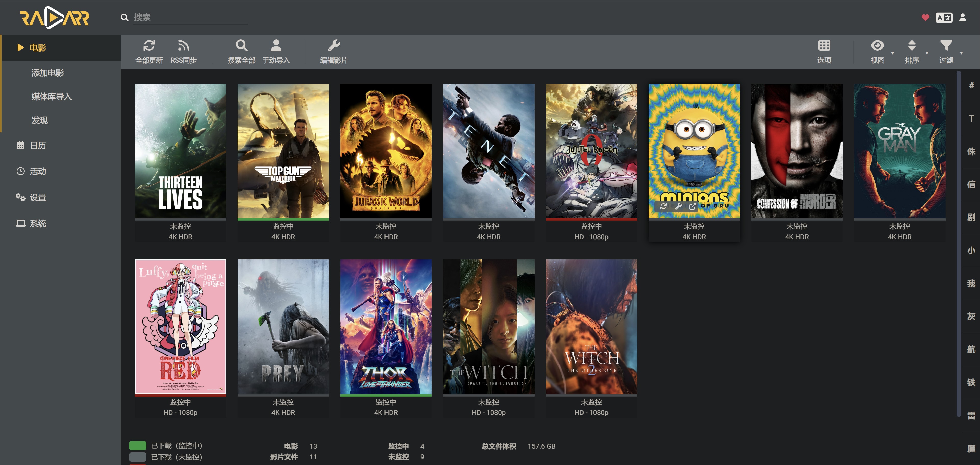Screen dimensions: 980x465
Task: Jump to letter T in index bar
Action: [971, 118]
